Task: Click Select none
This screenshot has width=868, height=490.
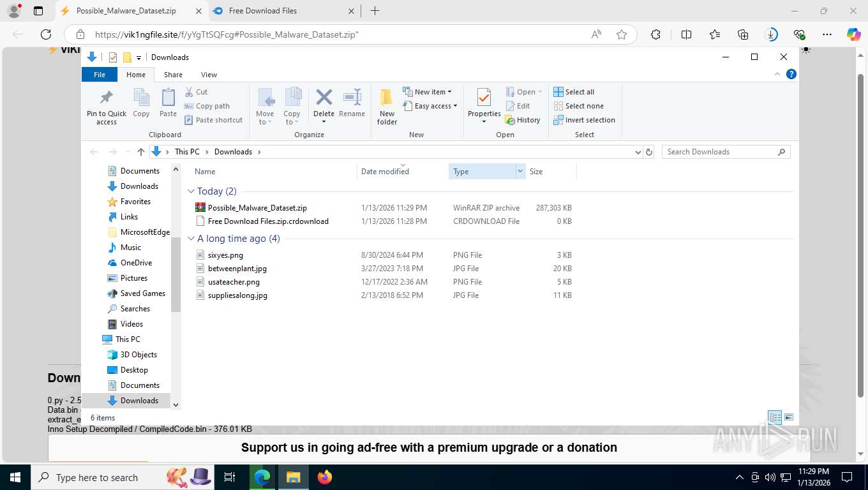Action: 578,106
